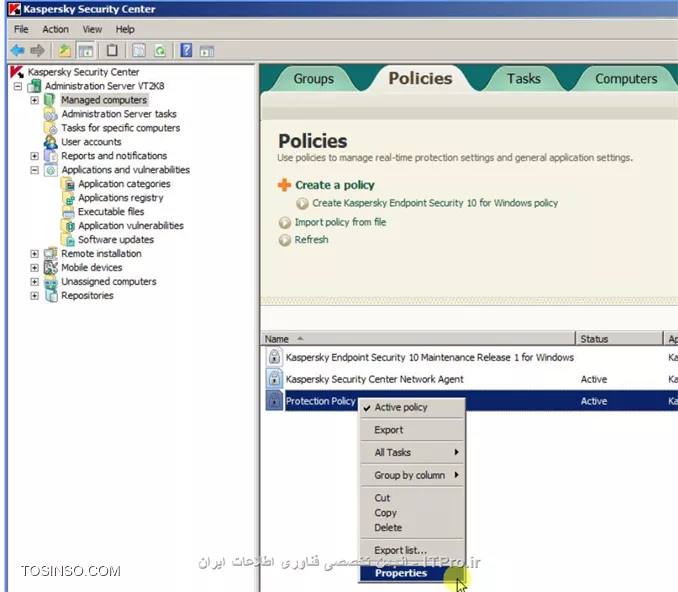Click the Administration Server VT2K8 icon
This screenshot has width=678, height=592.
pos(34,86)
